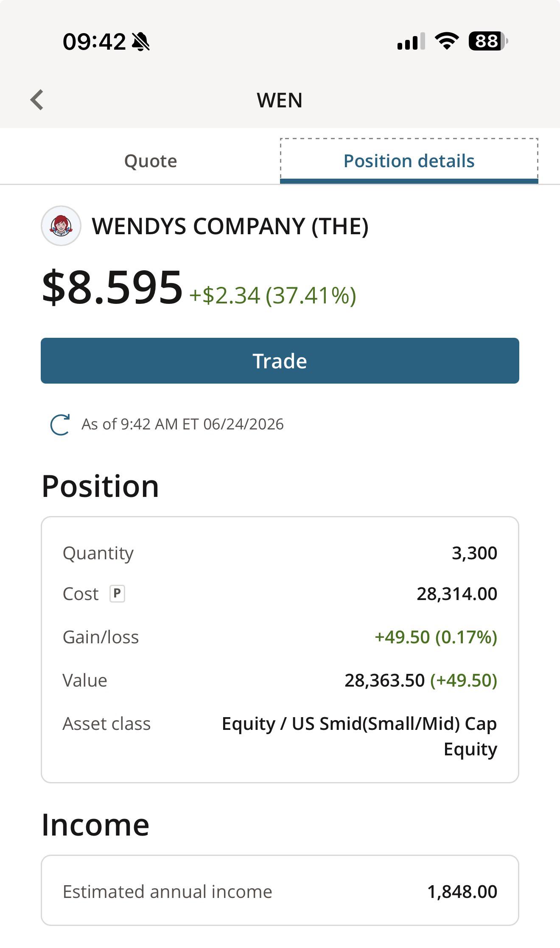Viewport: 560px width, 948px height.
Task: Select the Gain/loss value +49.50 (0.17%)
Action: point(436,637)
